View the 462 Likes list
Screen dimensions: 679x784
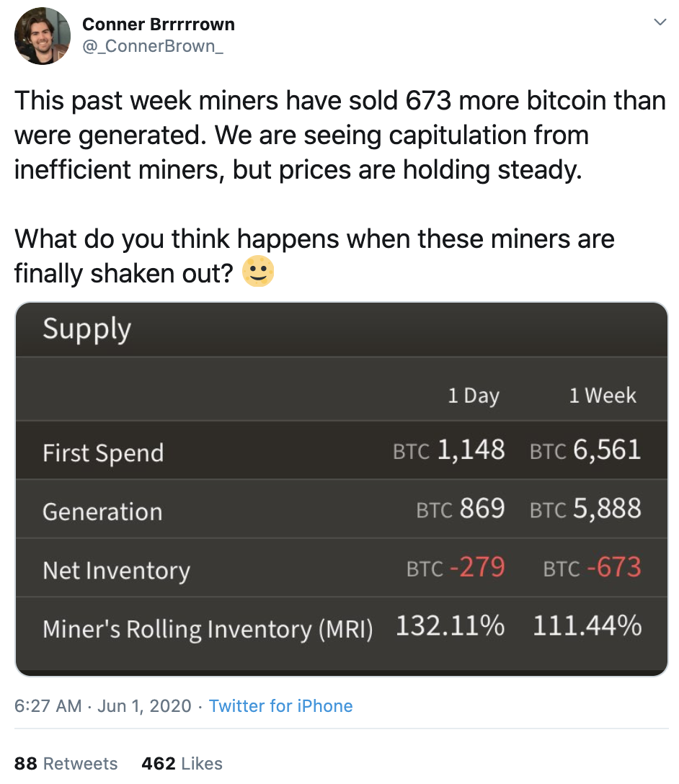[x=182, y=763]
